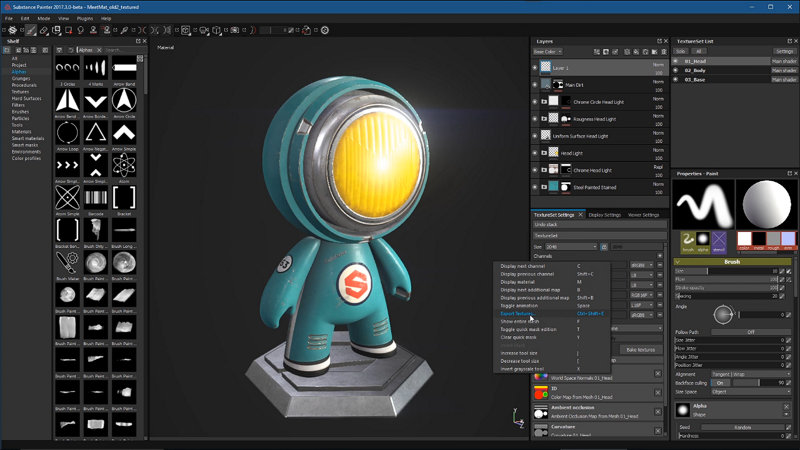Viewport: 800px width, 450px height.
Task: Toggle visibility of 03_Base texture set
Action: [x=676, y=80]
